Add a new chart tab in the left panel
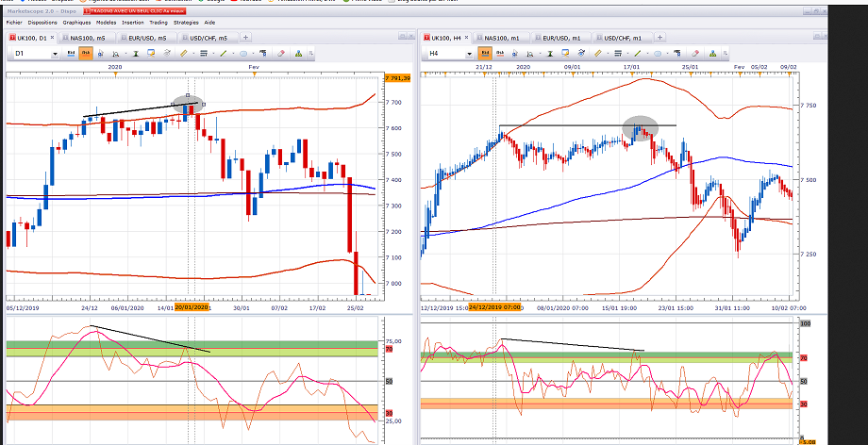The width and height of the screenshot is (868, 445). point(243,37)
